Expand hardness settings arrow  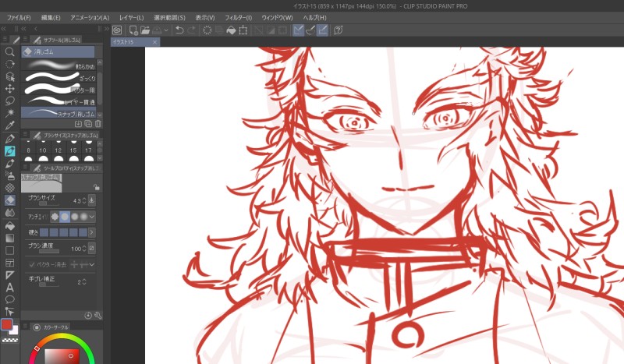point(91,232)
